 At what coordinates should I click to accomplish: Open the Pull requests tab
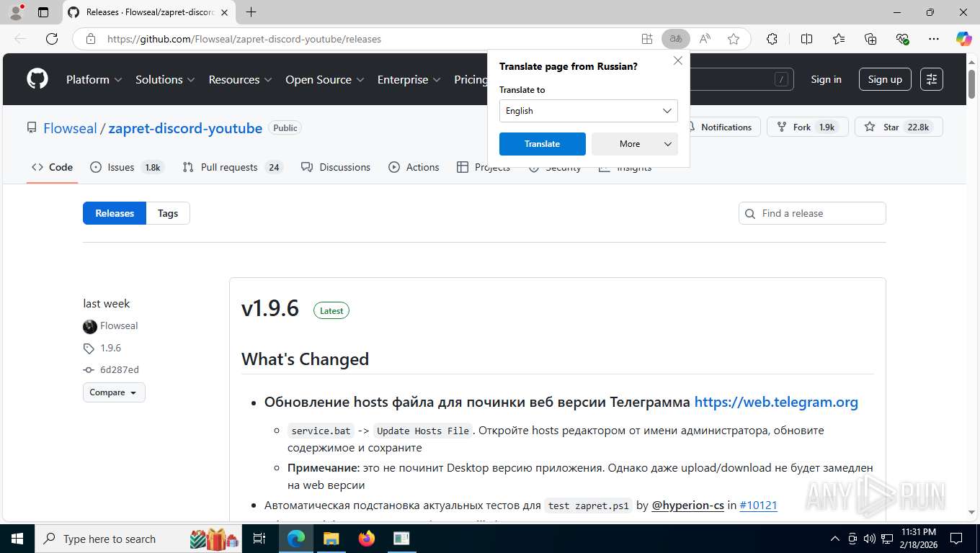[x=231, y=167]
